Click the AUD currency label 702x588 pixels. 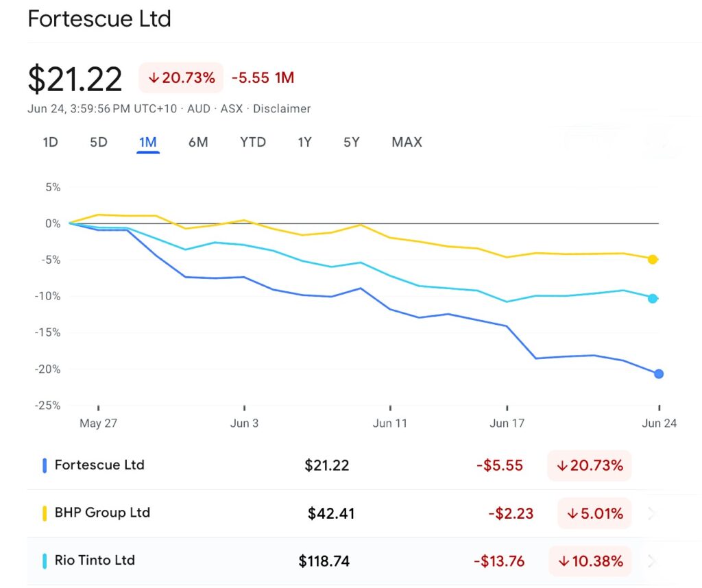point(199,109)
